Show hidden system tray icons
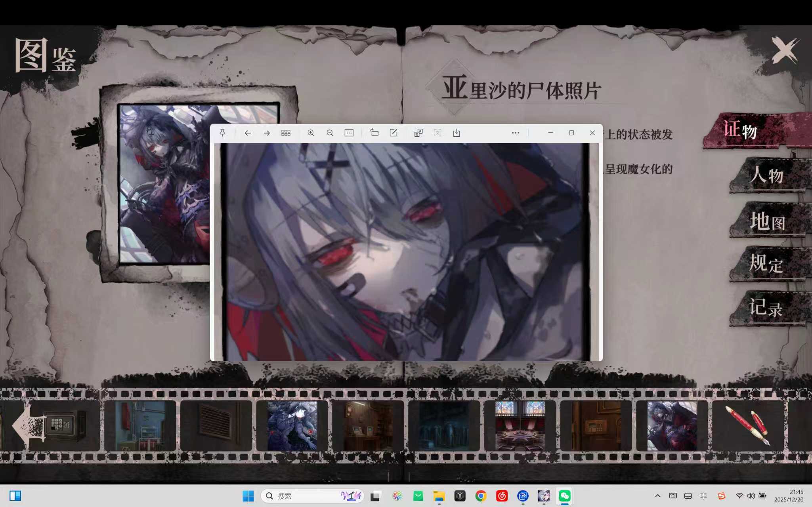This screenshot has height=507, width=812. click(657, 496)
